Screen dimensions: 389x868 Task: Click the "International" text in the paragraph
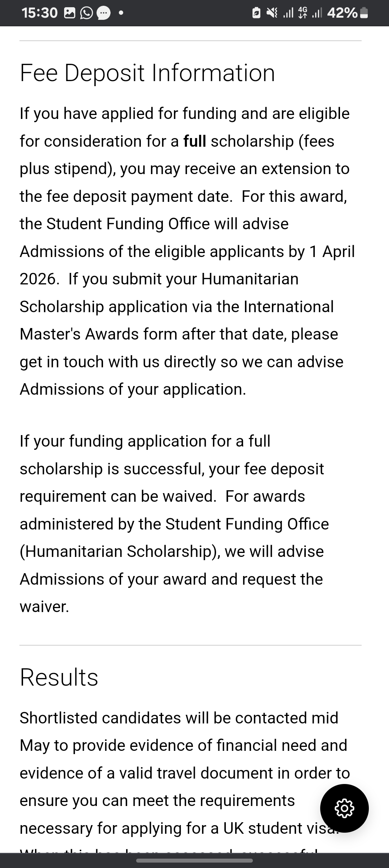tap(289, 307)
